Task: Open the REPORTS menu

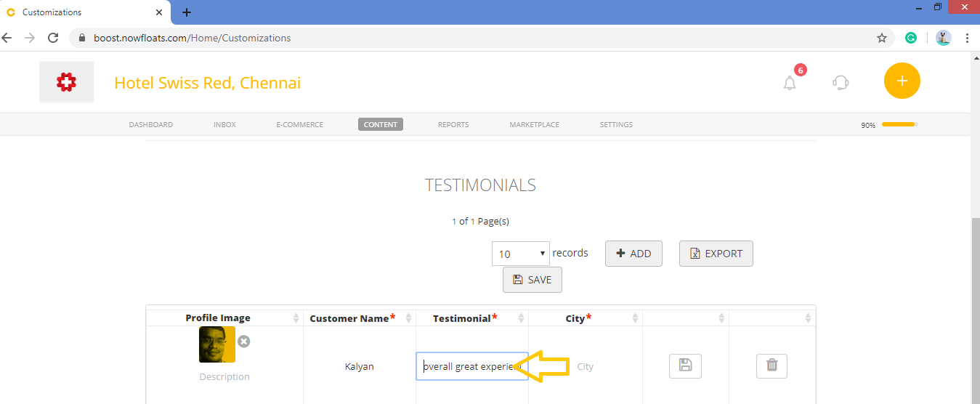Action: [453, 124]
